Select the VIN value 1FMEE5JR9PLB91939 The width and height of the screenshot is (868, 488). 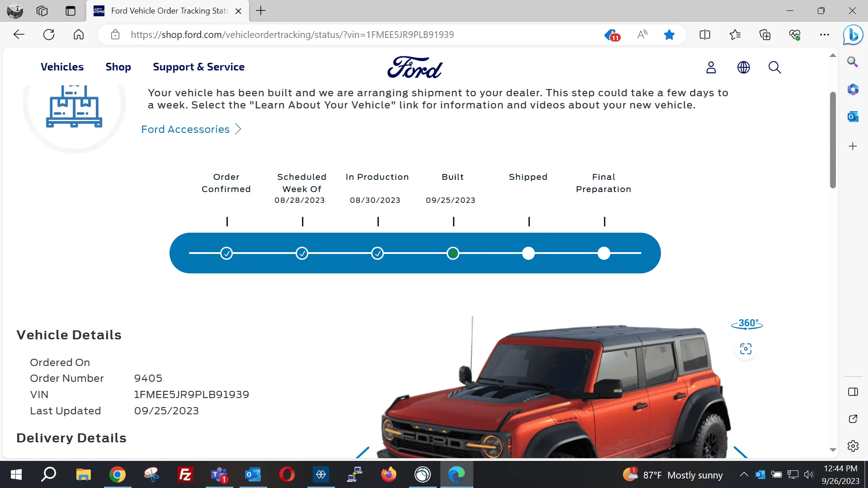pyautogui.click(x=192, y=394)
